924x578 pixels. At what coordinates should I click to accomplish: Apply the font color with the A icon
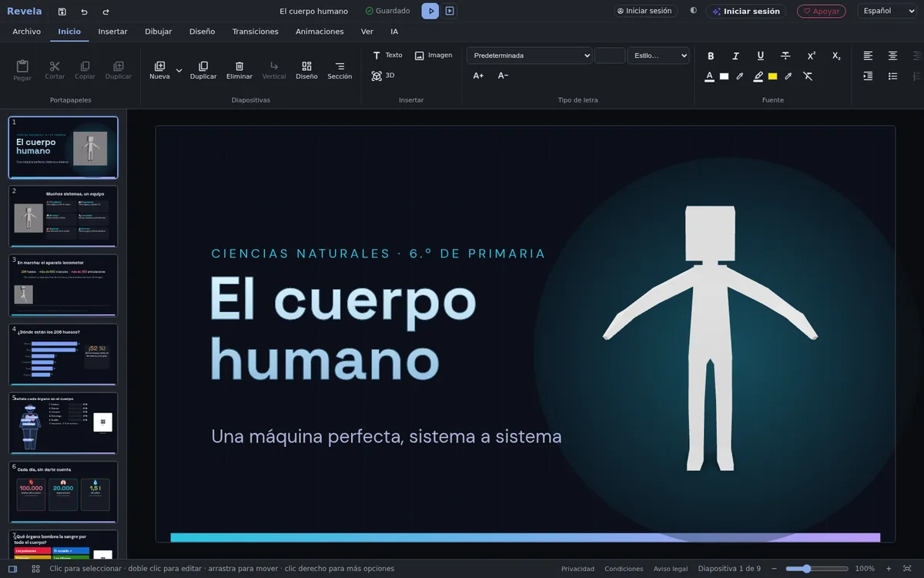(x=709, y=76)
